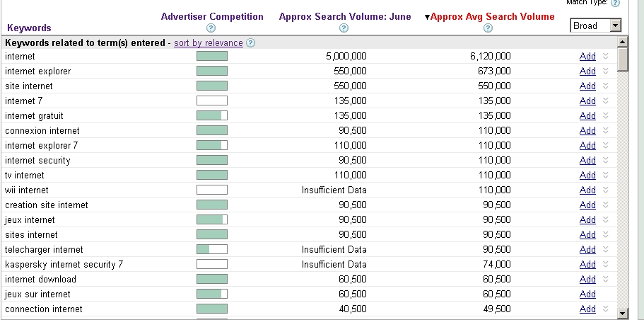Add the keyword internet gratuit
The width and height of the screenshot is (644, 332).
(587, 115)
